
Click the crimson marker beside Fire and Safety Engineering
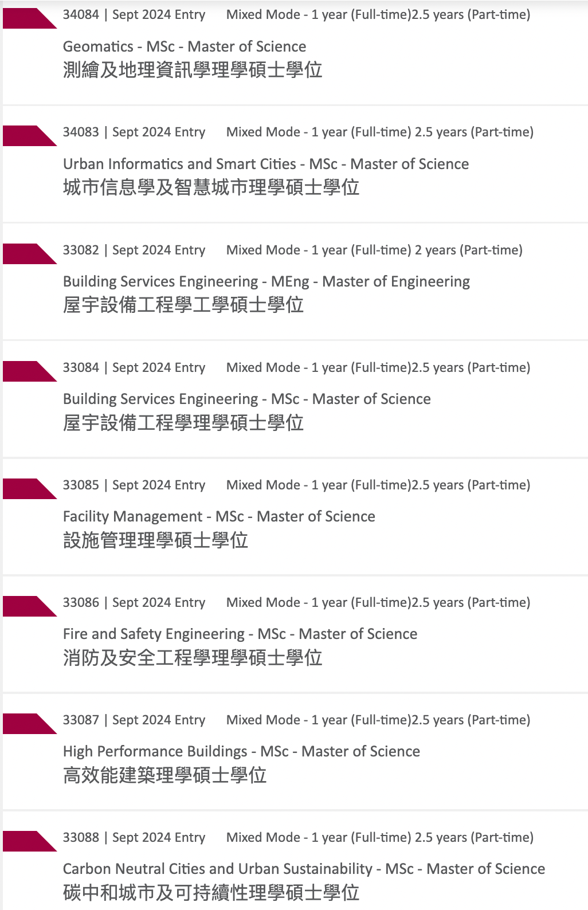[26, 606]
